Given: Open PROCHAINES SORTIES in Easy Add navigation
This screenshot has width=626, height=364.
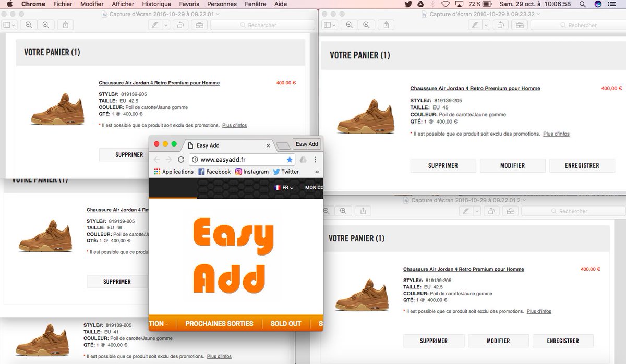Looking at the screenshot, I should (x=219, y=324).
